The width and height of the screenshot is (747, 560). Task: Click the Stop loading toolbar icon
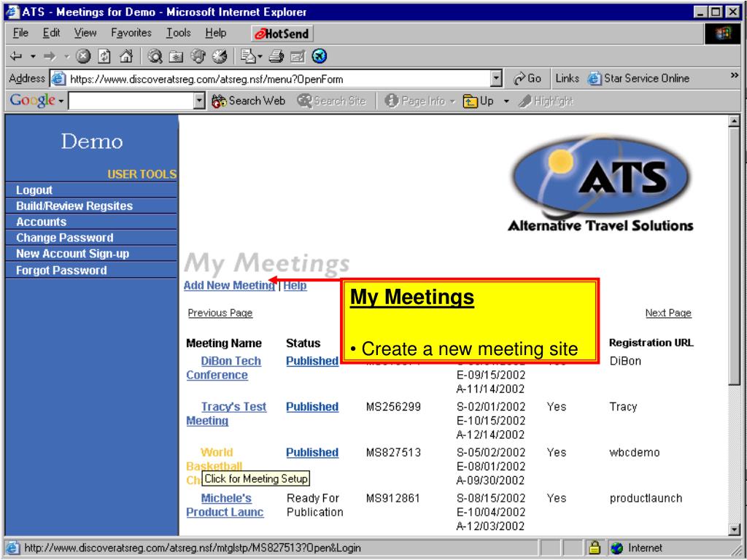click(83, 57)
